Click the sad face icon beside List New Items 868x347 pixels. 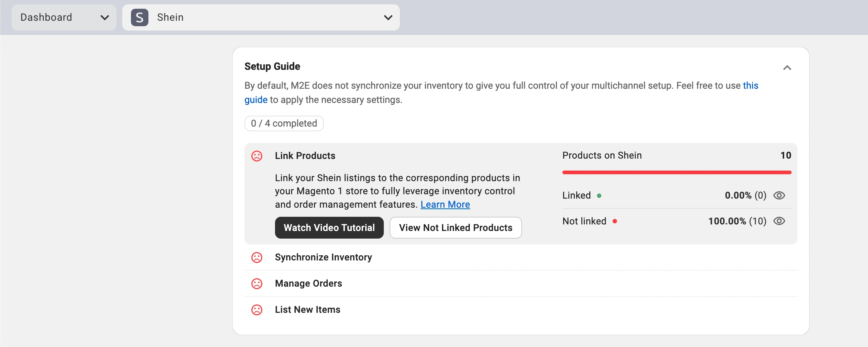click(x=257, y=310)
